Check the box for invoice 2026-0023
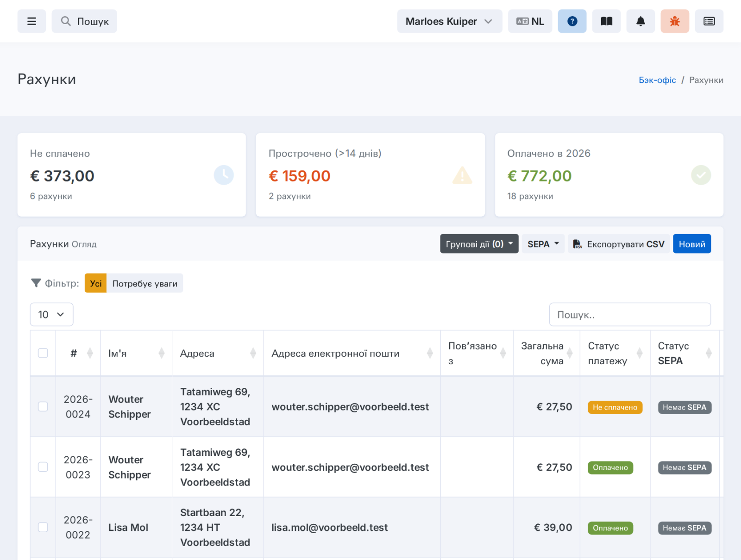741x560 pixels. point(43,467)
